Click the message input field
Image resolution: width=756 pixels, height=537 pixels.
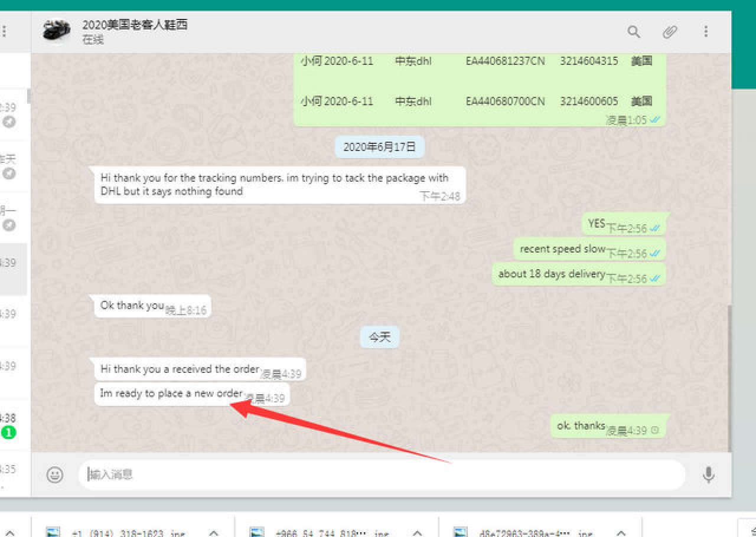tap(381, 474)
